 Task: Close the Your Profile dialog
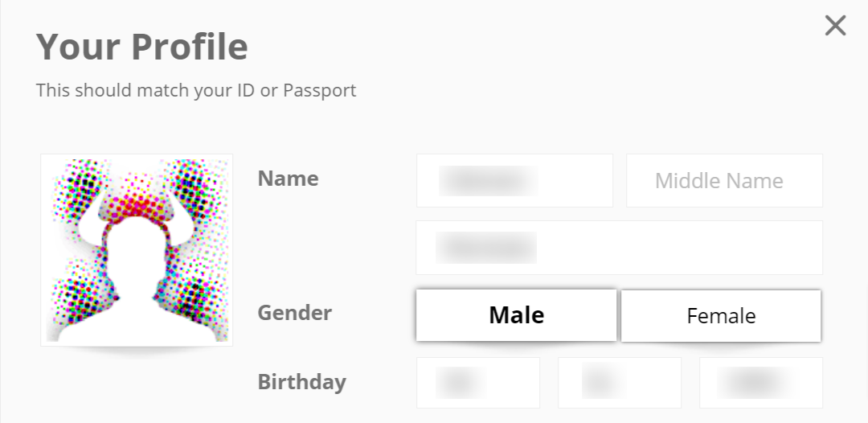(835, 26)
